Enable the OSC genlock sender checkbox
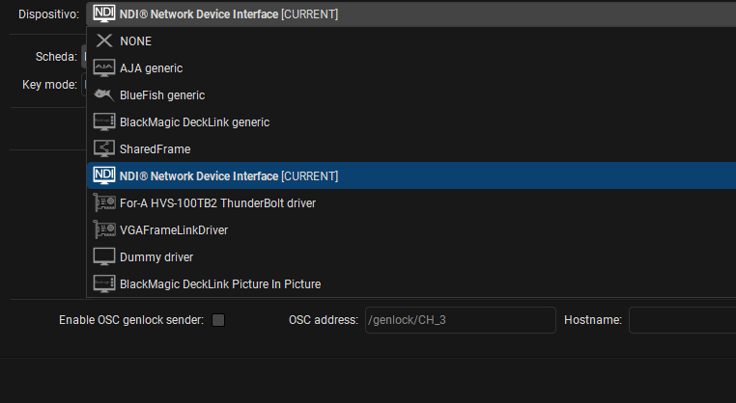Viewport: 736px width, 403px height. pos(219,320)
